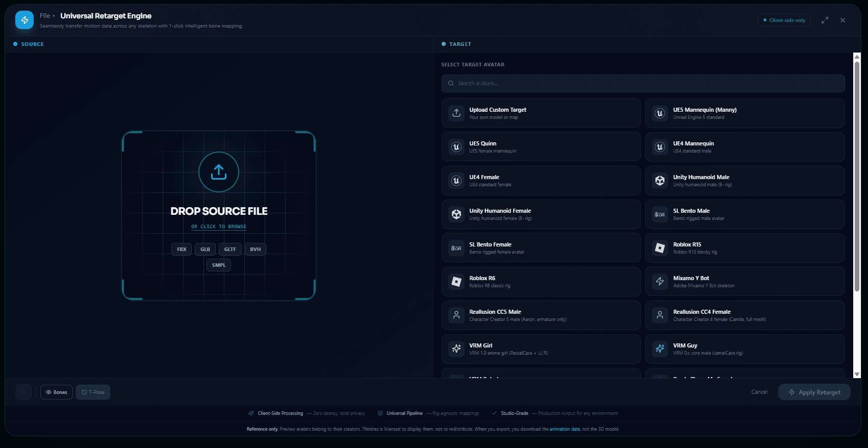Click the SL Bento Female Second Life icon

click(456, 247)
